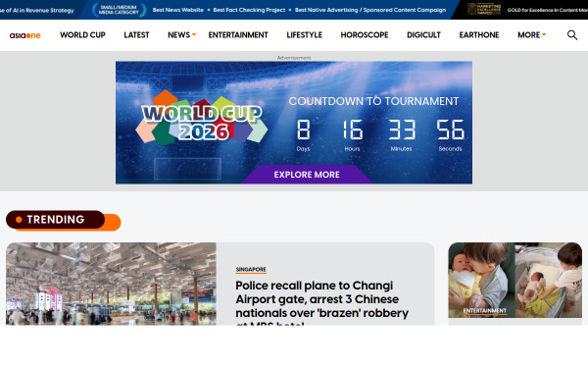Click the World Cup 2026 banner logo

(x=202, y=119)
